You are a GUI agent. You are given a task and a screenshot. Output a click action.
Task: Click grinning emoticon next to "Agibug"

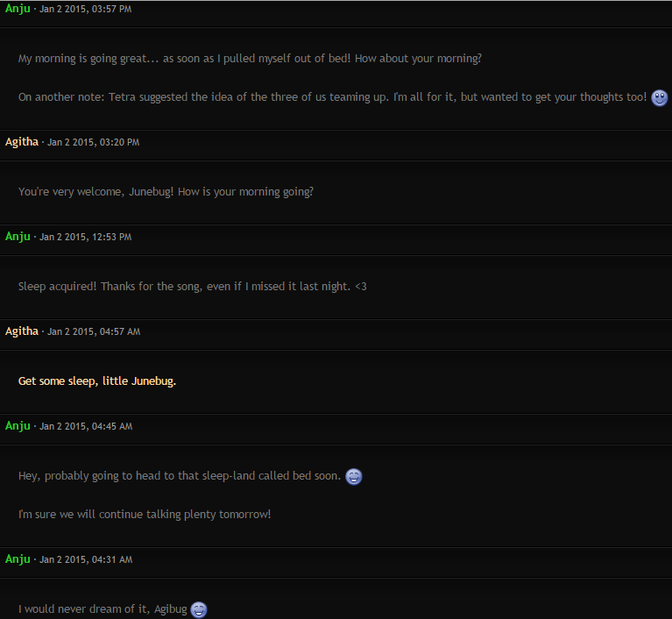tap(198, 609)
